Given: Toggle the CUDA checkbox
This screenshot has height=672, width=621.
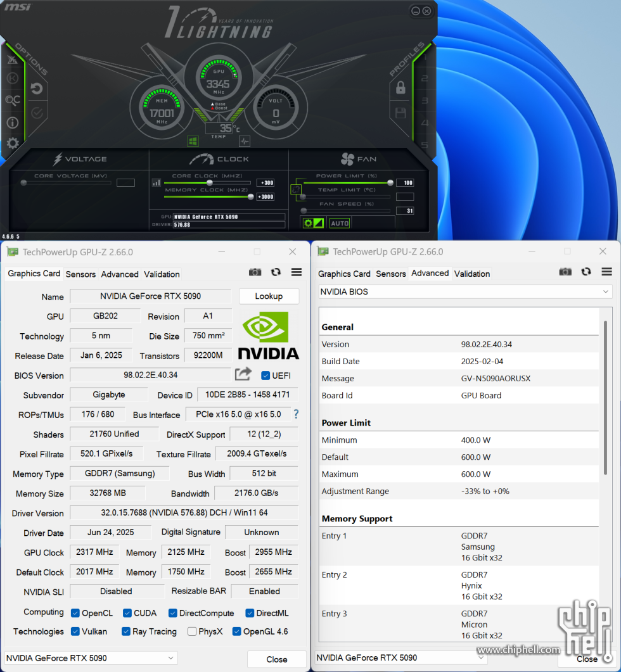Looking at the screenshot, I should [x=127, y=613].
